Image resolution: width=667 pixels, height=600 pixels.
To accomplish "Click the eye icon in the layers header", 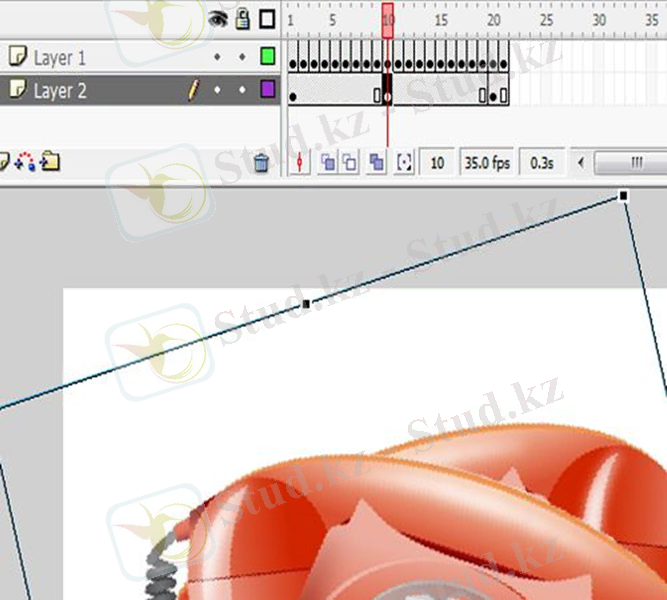I will pos(218,19).
